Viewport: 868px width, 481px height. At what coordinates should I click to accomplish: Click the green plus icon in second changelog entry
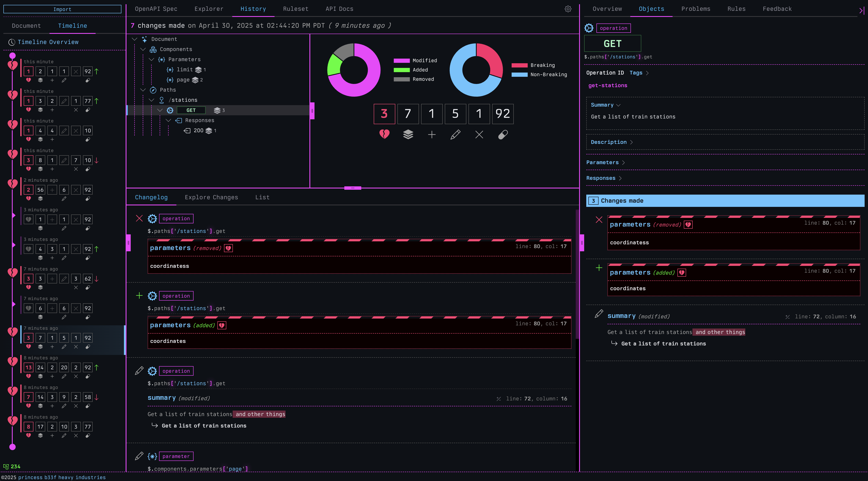(139, 296)
